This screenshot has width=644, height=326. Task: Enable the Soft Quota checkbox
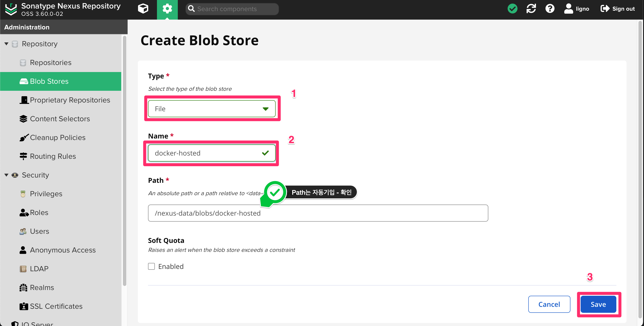point(151,266)
